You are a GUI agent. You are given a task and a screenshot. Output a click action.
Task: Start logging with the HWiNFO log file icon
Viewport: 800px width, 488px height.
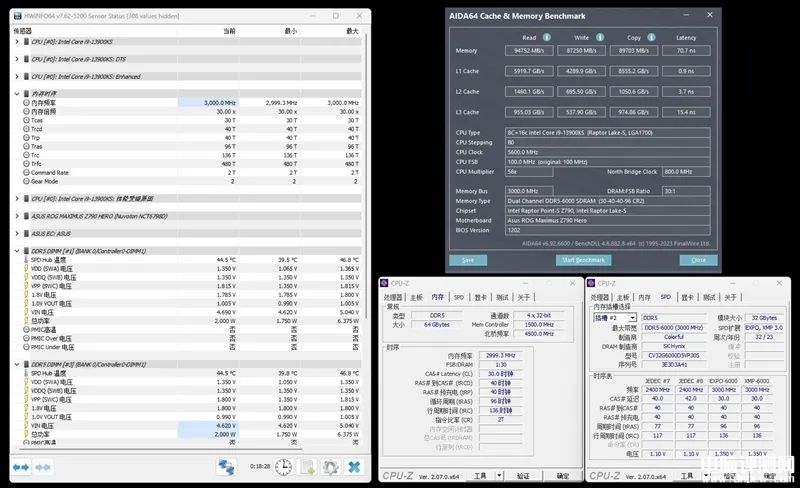coord(308,467)
